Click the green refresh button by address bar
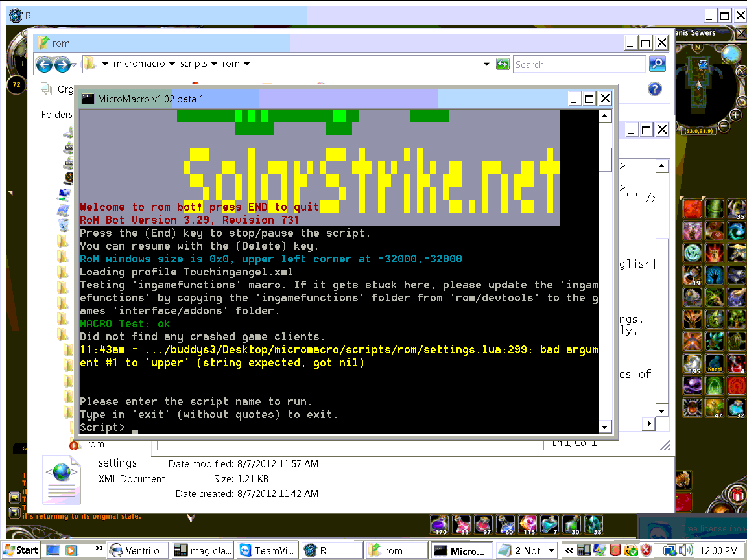This screenshot has width=747, height=560. (502, 64)
